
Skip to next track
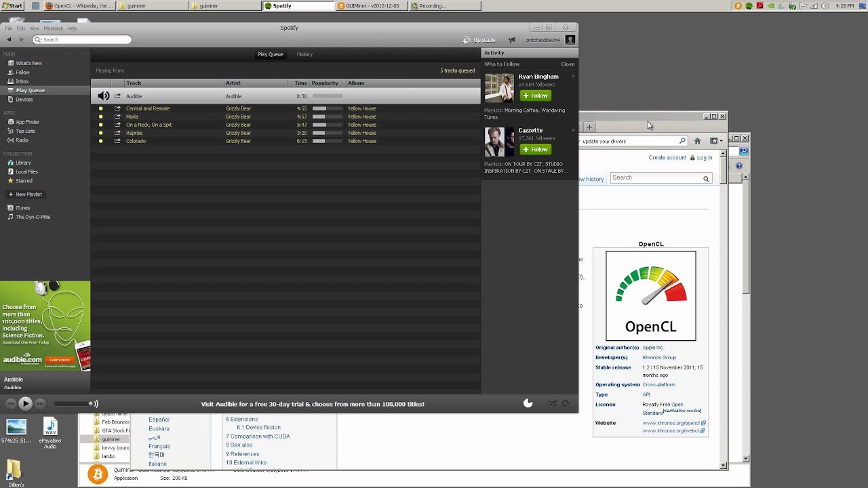(x=40, y=403)
